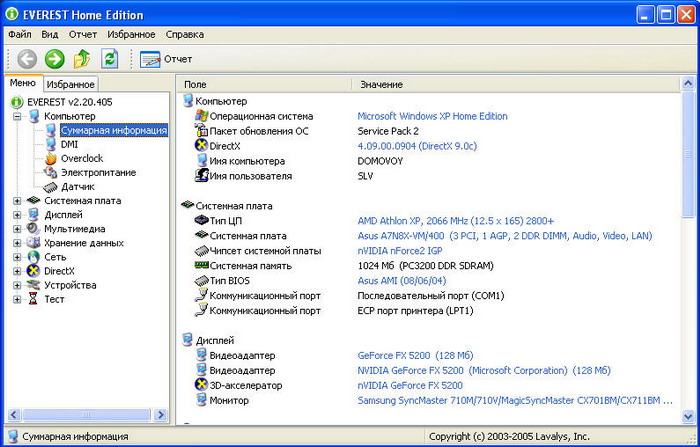Click the details pane scroll up arrow
The height and width of the screenshot is (447, 700).
(688, 83)
